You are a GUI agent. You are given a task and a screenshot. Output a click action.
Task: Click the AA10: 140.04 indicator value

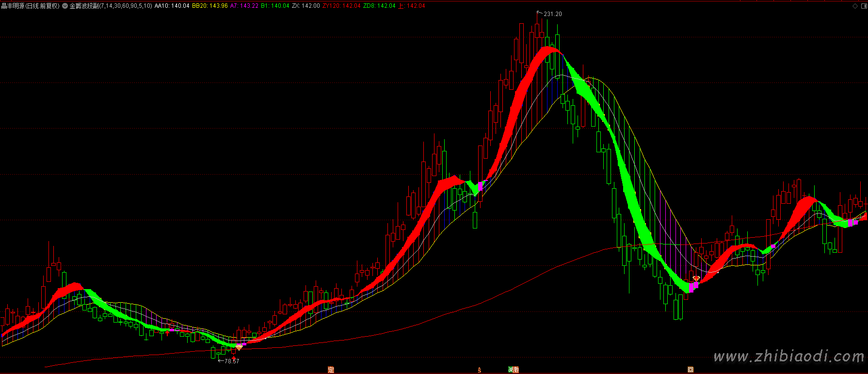pos(172,6)
